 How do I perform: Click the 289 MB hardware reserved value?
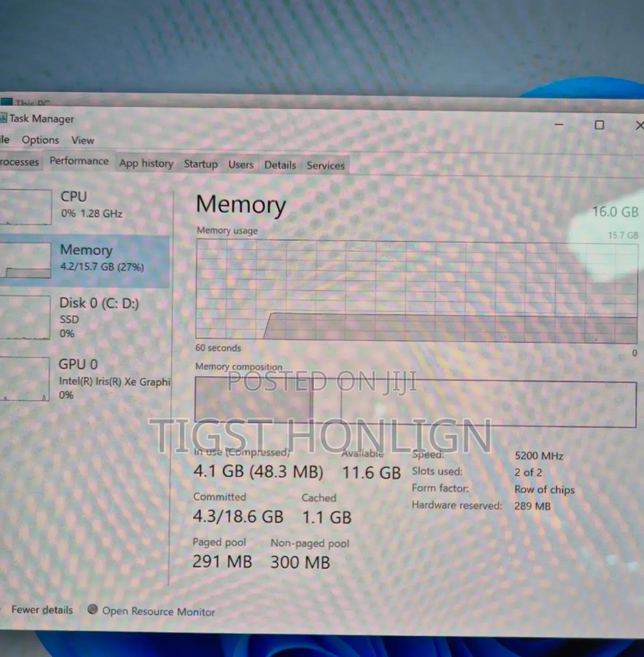532,506
